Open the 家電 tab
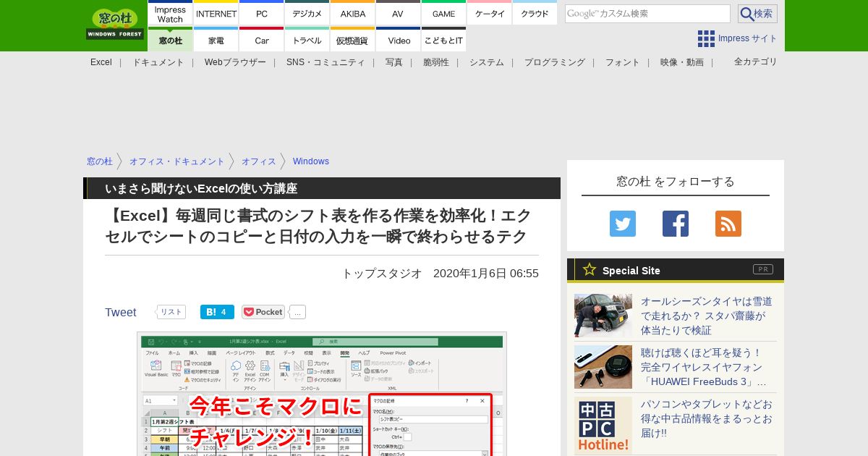Image resolution: width=868 pixels, height=456 pixels. [x=216, y=40]
